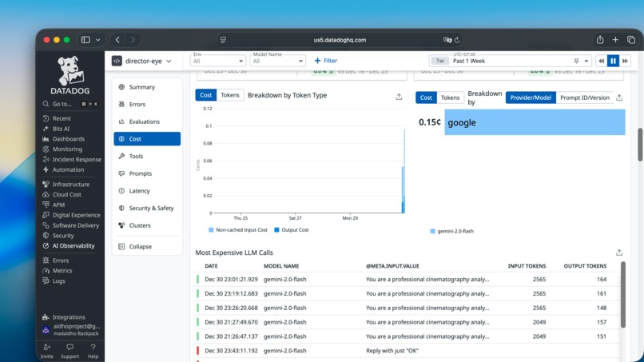Open the Errors section in LLM nav
Screen dimensions: 644x362
(x=147, y=105)
